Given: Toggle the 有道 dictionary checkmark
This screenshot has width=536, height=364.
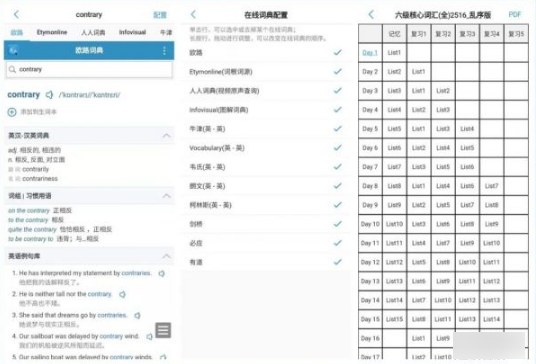Looking at the screenshot, I should [337, 262].
